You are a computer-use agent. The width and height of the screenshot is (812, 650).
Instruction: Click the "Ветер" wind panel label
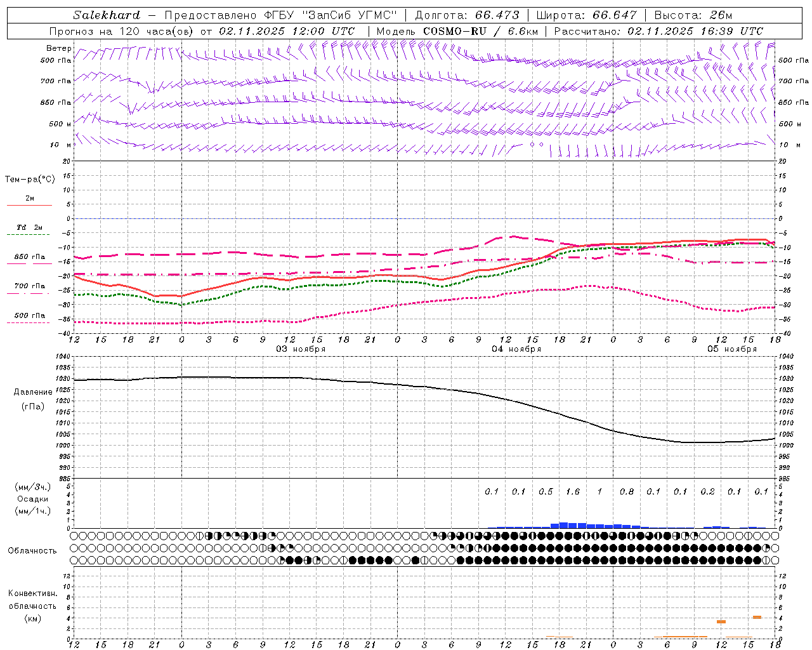(x=59, y=48)
